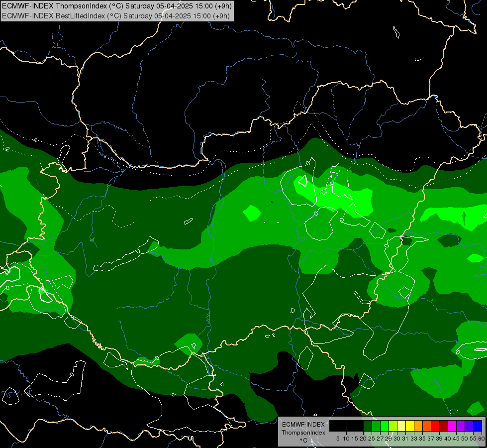
Task: Choose the orange-red 35-37 legend swatch
Action: point(427,426)
